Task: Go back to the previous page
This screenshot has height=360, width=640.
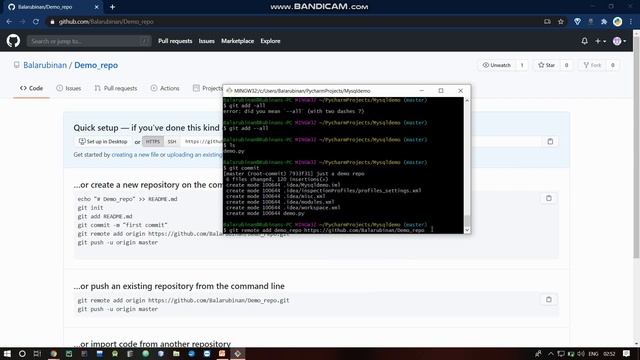Action: click(x=9, y=22)
